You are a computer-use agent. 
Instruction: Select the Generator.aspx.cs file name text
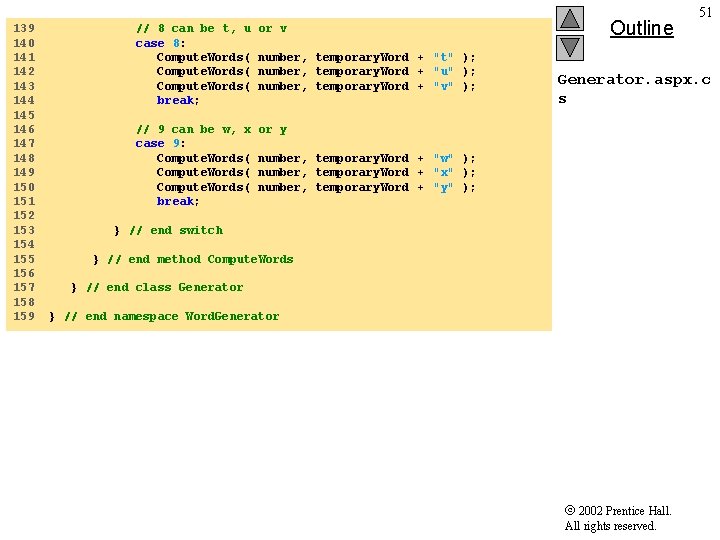coord(634,89)
